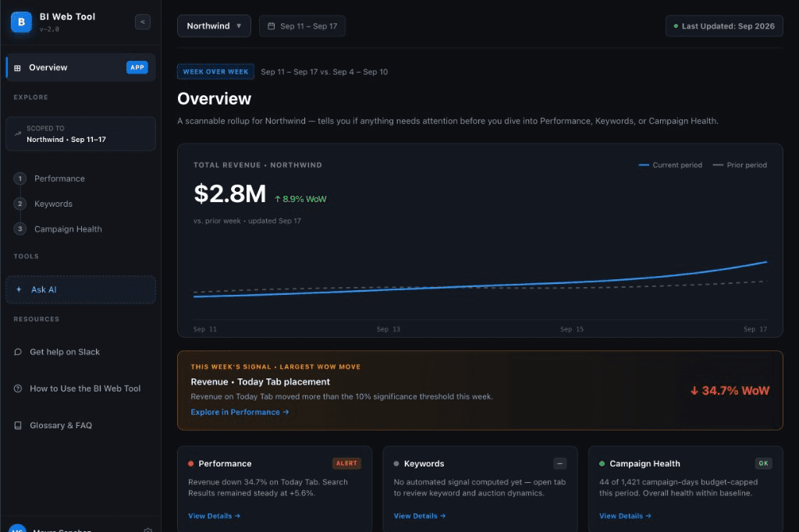Click the Sep 15 axis label
Viewport: 799px width, 532px height.
tap(572, 329)
